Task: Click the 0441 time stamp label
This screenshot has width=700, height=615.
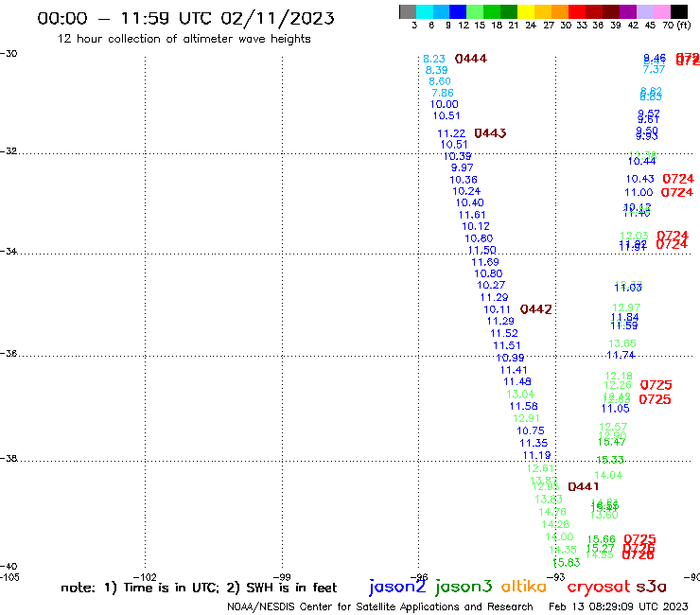Action: 583,486
